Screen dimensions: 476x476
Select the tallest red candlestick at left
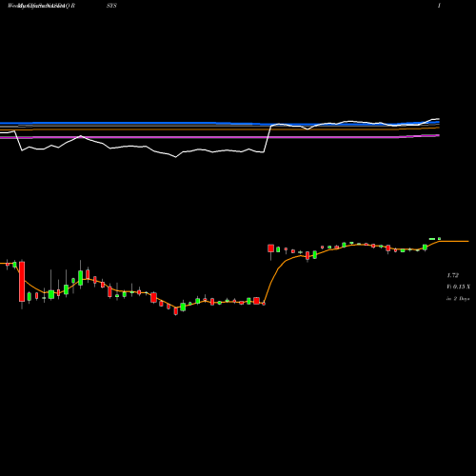(22, 282)
